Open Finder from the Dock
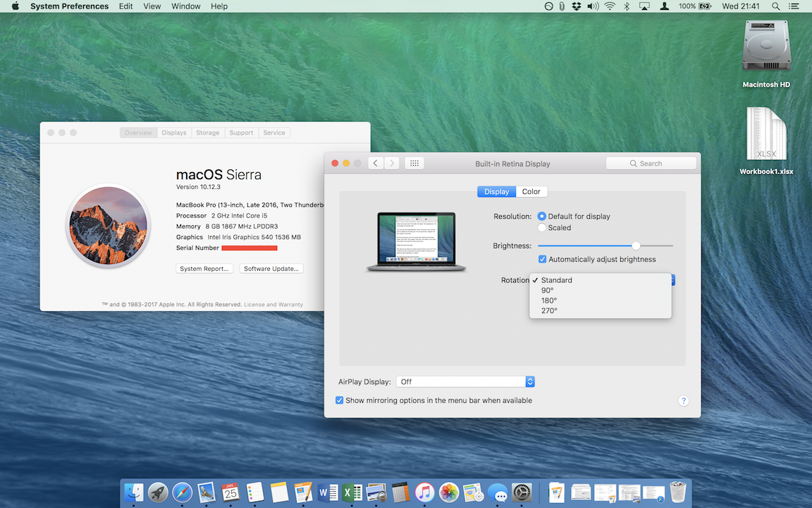Image resolution: width=812 pixels, height=508 pixels. pos(134,492)
